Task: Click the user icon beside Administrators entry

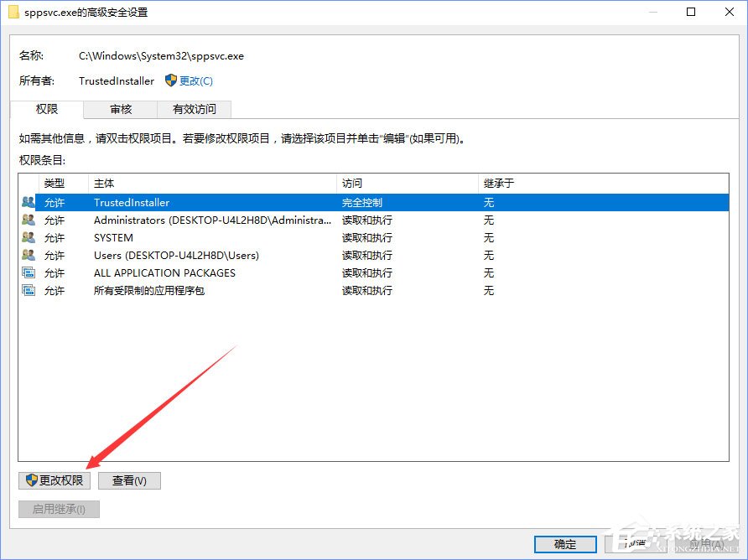Action: pos(27,220)
